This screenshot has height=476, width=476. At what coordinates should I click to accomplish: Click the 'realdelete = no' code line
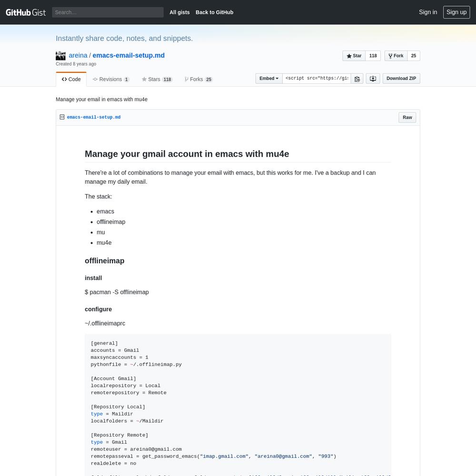(x=114, y=463)
